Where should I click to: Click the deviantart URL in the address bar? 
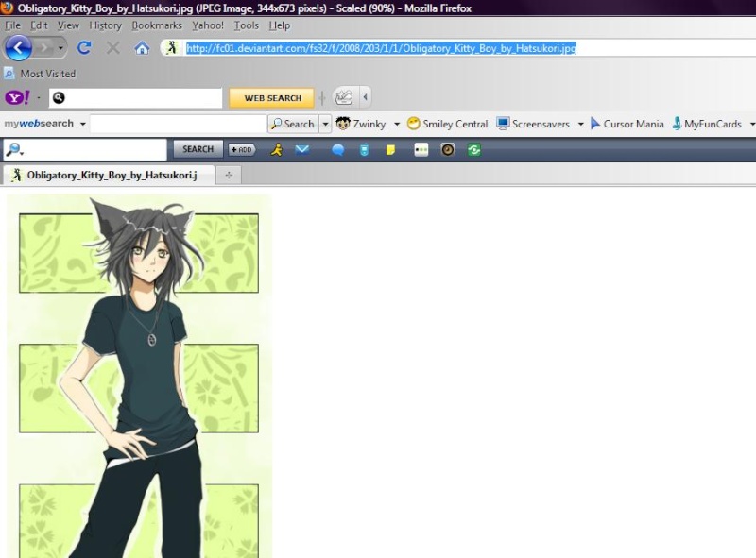point(381,48)
